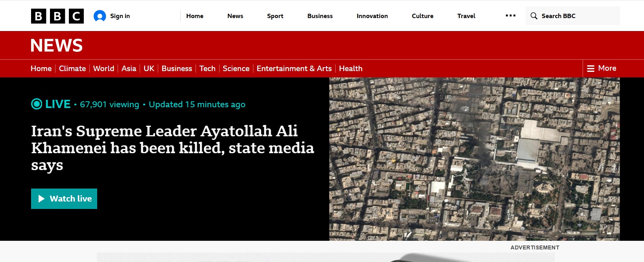
Task: Open the three-dot more menu
Action: pyautogui.click(x=510, y=16)
